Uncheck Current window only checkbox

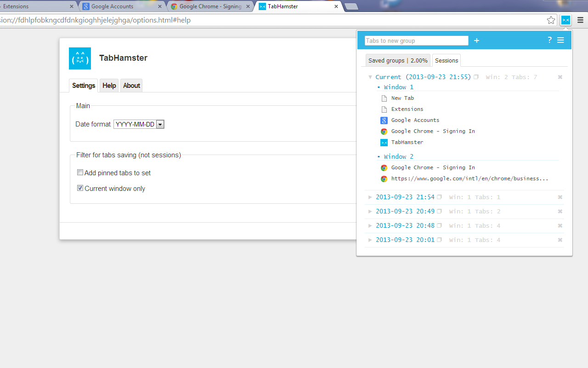80,188
